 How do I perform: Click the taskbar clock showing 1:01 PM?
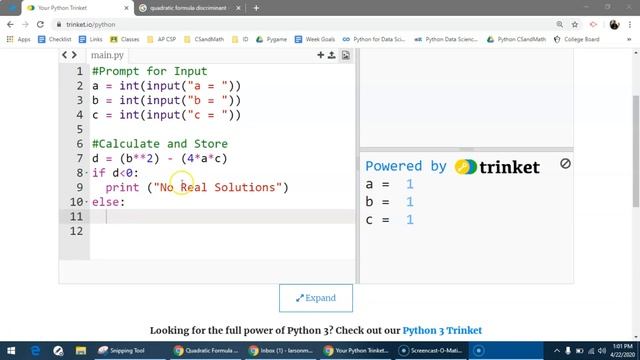(x=622, y=351)
